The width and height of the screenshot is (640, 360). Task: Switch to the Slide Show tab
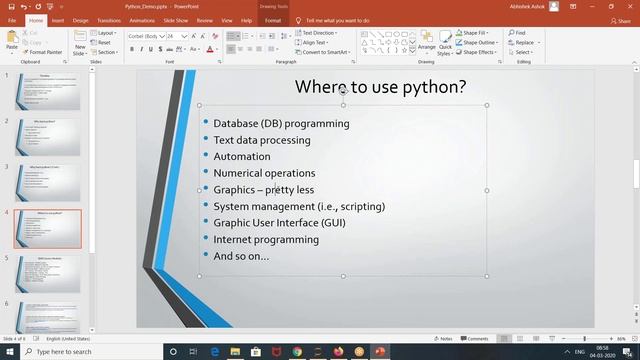(176, 20)
